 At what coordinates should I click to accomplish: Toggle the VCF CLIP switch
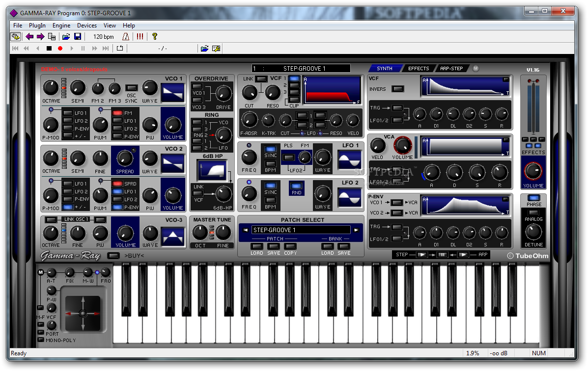click(x=294, y=100)
